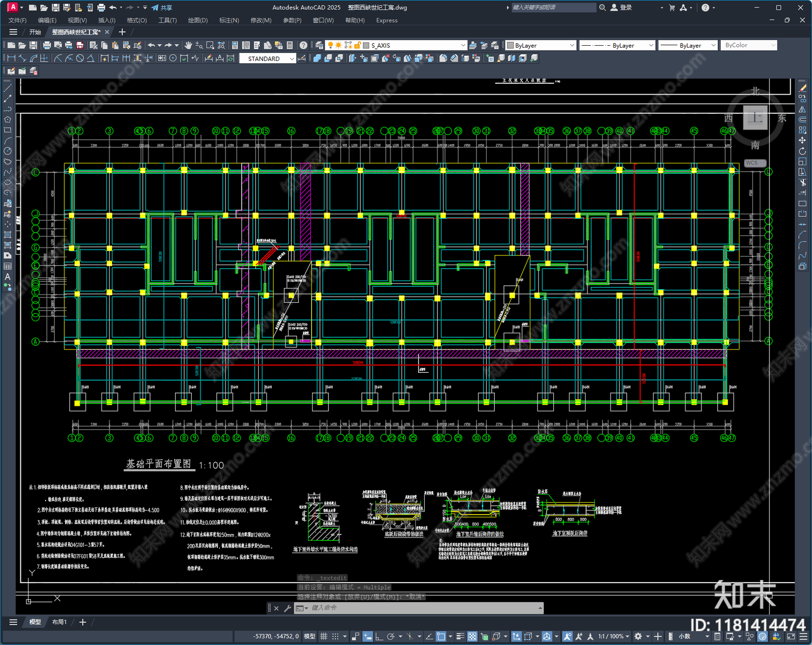Select the circle tool in draw toolbar
The width and height of the screenshot is (812, 645).
click(x=7, y=151)
